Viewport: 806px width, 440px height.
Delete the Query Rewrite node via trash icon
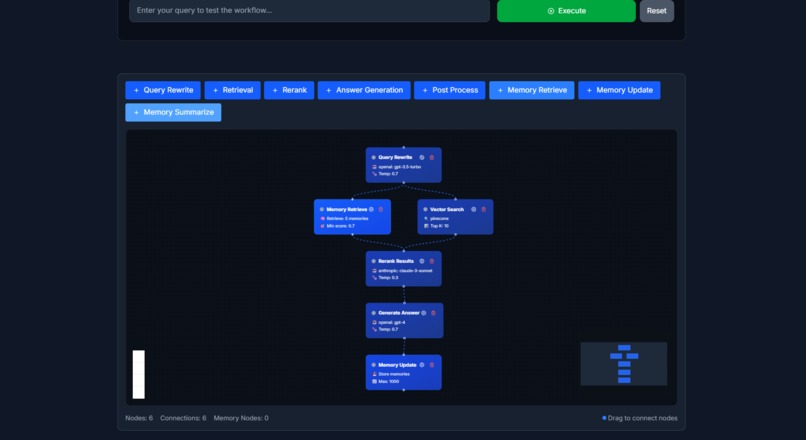pyautogui.click(x=432, y=157)
